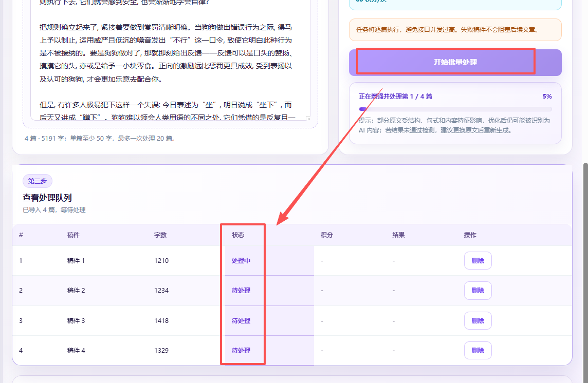Click the 稿件 2 name cell
This screenshot has height=383, width=588.
coord(76,291)
